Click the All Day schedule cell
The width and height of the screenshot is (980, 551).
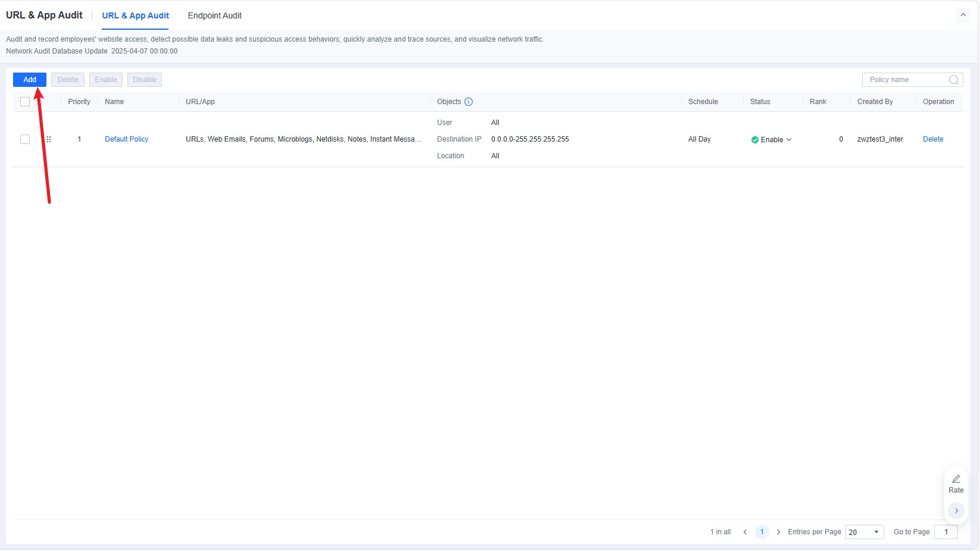point(700,139)
